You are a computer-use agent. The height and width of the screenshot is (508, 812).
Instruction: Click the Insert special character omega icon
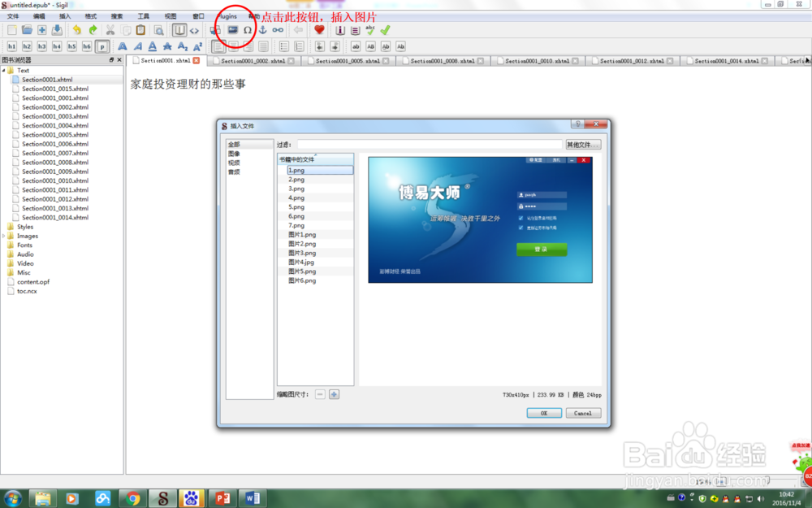tap(248, 30)
